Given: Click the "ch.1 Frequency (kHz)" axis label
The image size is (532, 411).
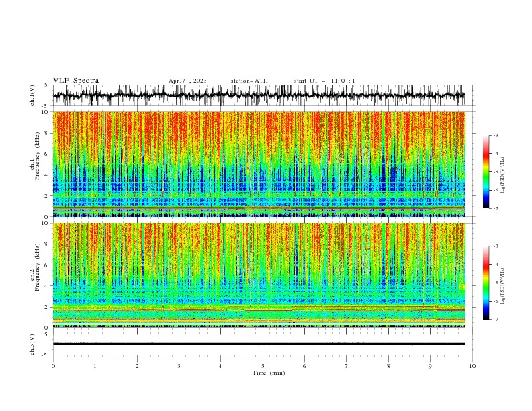Looking at the screenshot, I should [35, 156].
